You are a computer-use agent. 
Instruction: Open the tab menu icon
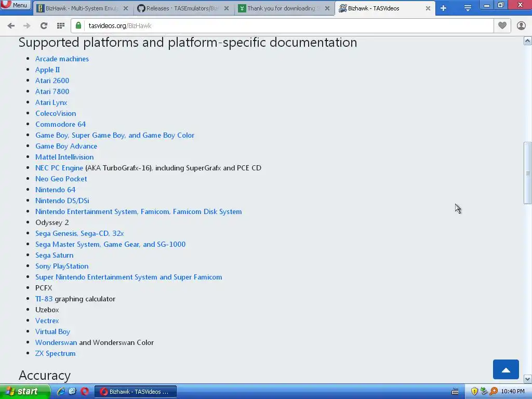[x=468, y=8]
